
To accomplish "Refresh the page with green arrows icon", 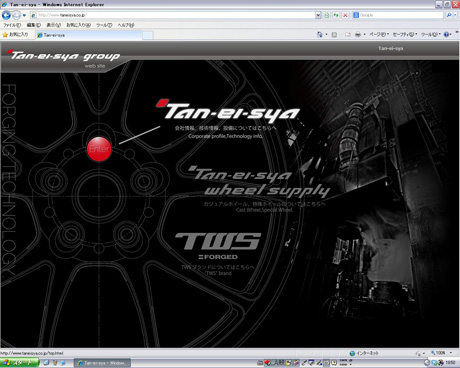I will [336, 15].
